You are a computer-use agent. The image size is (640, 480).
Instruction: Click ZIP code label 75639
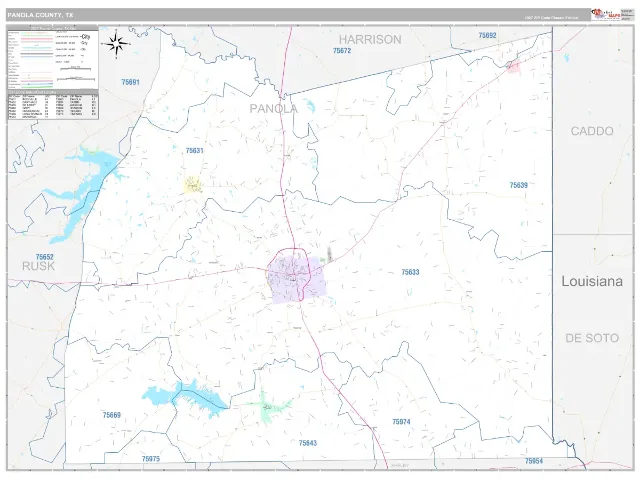click(518, 185)
